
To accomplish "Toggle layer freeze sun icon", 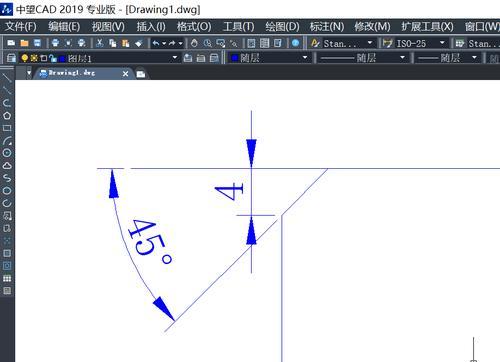I will [34, 58].
